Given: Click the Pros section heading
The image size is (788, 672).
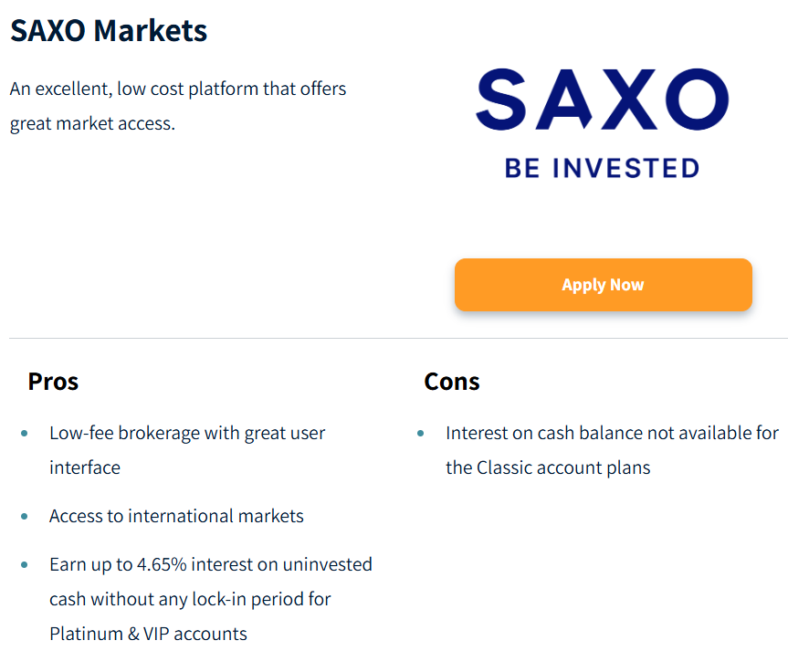Looking at the screenshot, I should (x=53, y=381).
